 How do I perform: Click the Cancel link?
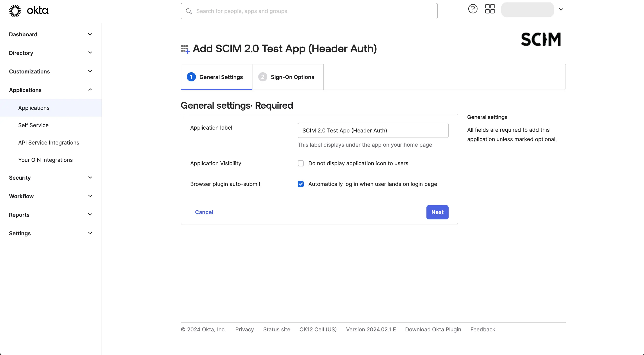[x=204, y=212]
